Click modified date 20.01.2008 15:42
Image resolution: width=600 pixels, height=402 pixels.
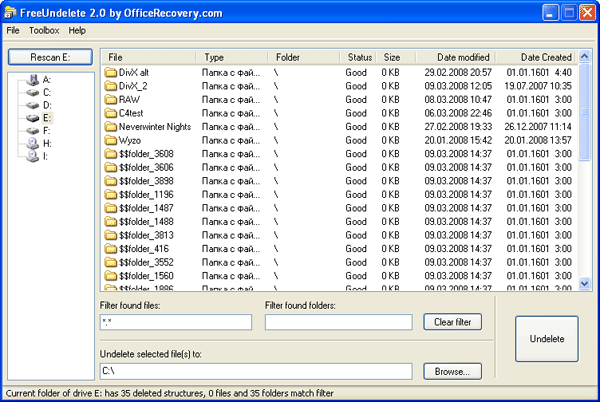tap(458, 140)
